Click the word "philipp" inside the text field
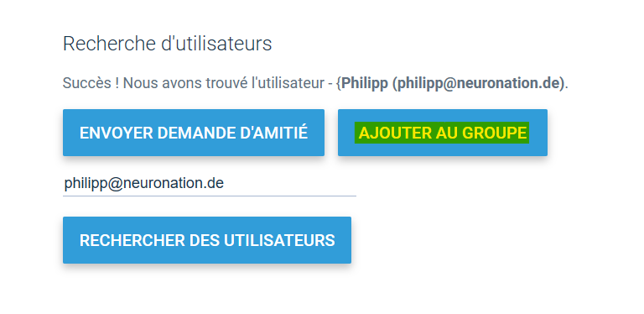 pos(85,184)
